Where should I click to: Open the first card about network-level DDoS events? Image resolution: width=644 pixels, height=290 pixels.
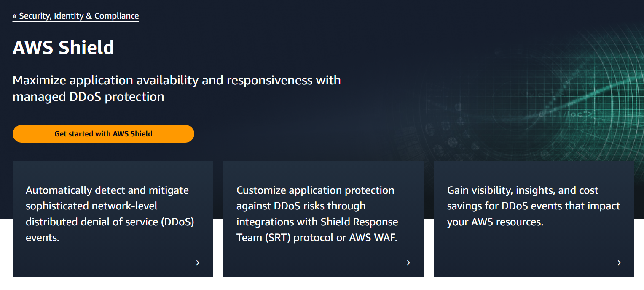[113, 219]
